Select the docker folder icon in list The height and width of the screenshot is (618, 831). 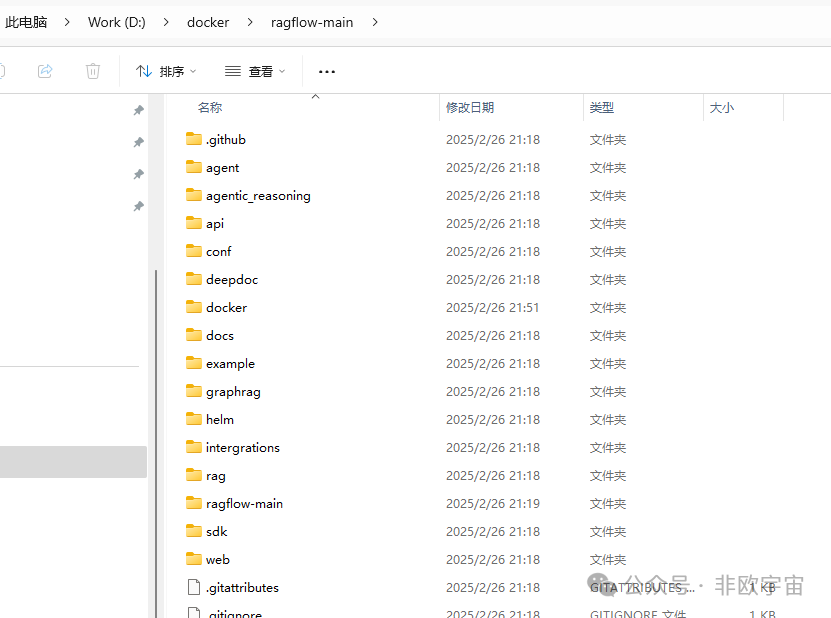pos(194,307)
